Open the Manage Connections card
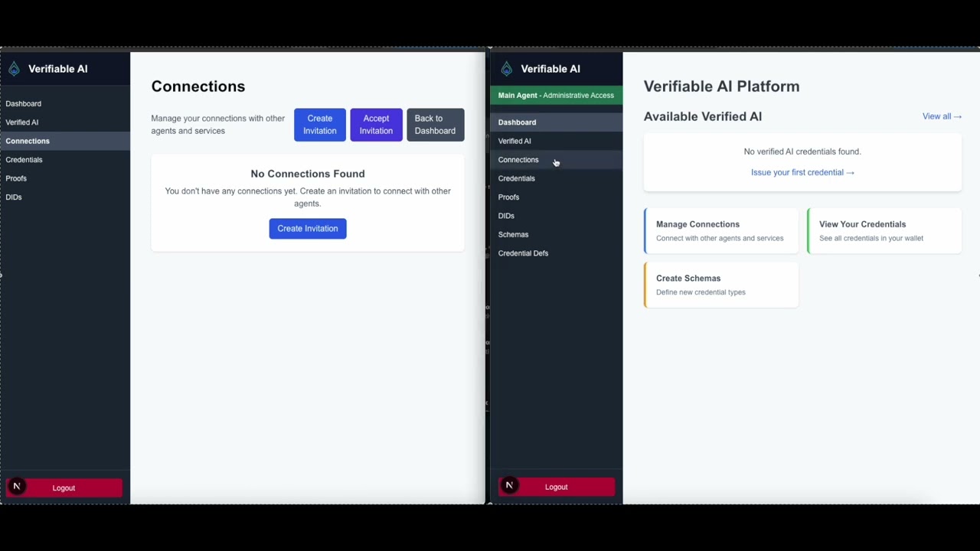 [721, 230]
